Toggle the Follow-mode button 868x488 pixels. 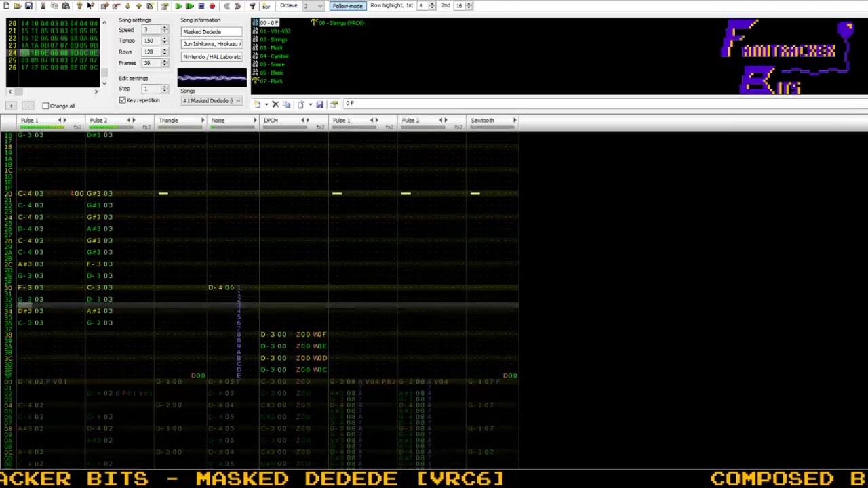pos(347,6)
